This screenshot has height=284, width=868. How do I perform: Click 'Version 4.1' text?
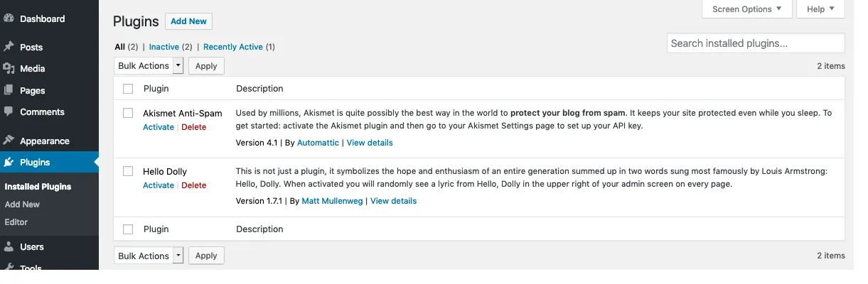[x=258, y=143]
